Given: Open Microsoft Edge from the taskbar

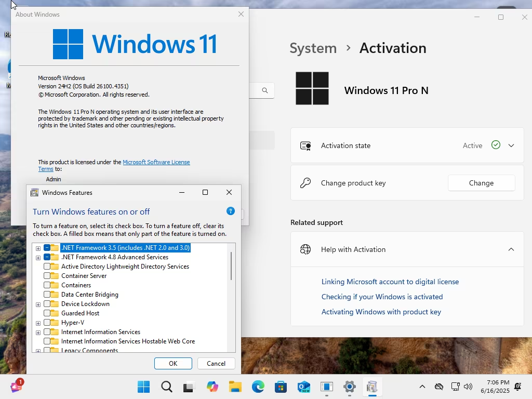Looking at the screenshot, I should (x=258, y=387).
